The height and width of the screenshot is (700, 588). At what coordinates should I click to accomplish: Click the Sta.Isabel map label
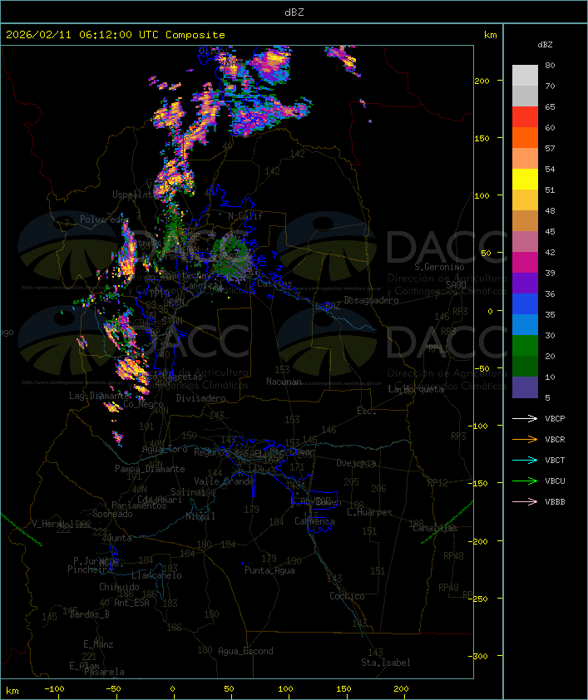pyautogui.click(x=386, y=663)
